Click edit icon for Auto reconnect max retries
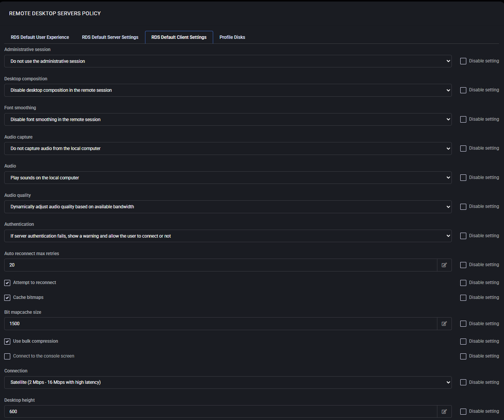The image size is (504, 420). pyautogui.click(x=444, y=265)
